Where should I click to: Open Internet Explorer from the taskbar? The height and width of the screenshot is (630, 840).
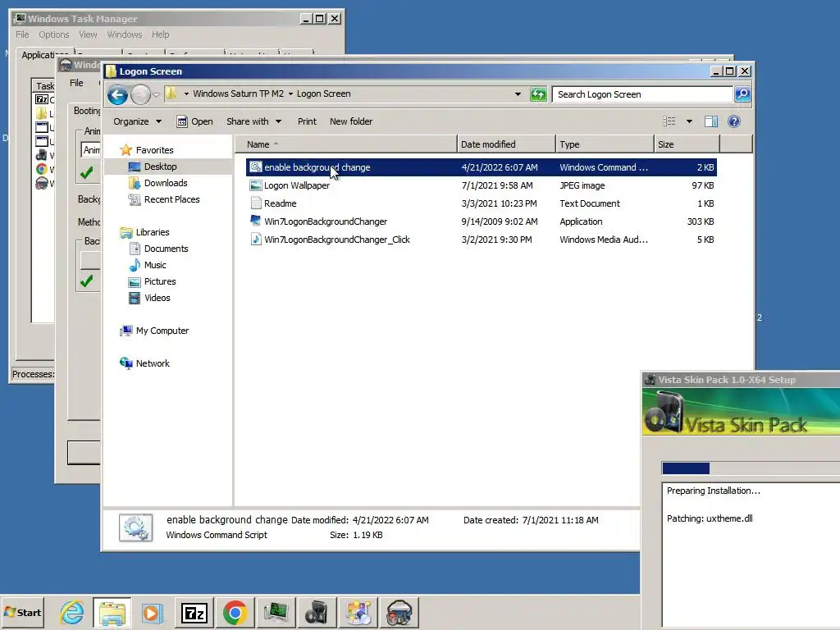[72, 612]
